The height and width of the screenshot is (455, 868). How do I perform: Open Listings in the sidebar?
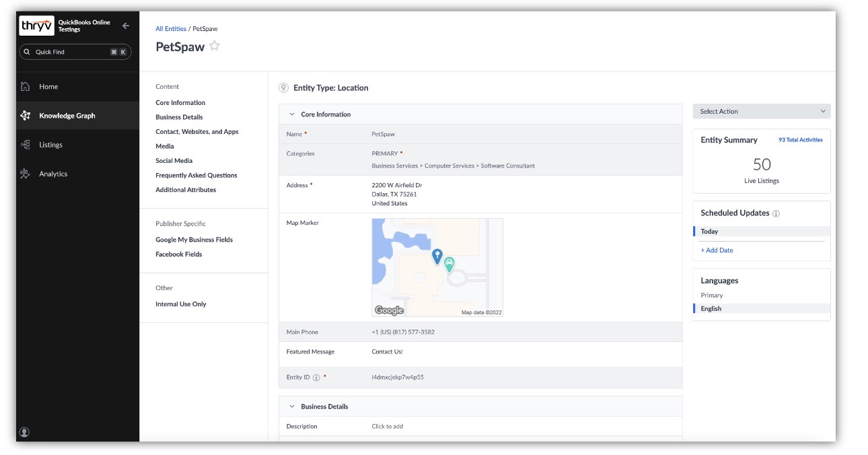pos(50,145)
